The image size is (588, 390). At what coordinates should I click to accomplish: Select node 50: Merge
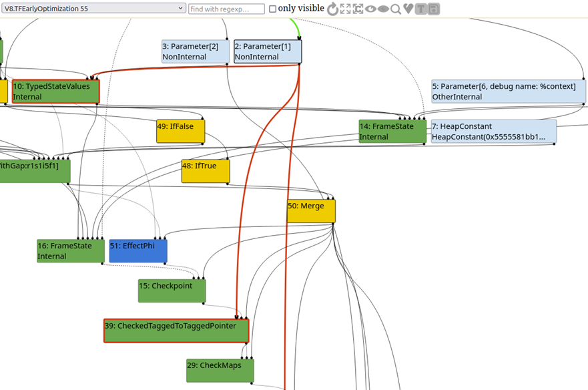pos(311,211)
